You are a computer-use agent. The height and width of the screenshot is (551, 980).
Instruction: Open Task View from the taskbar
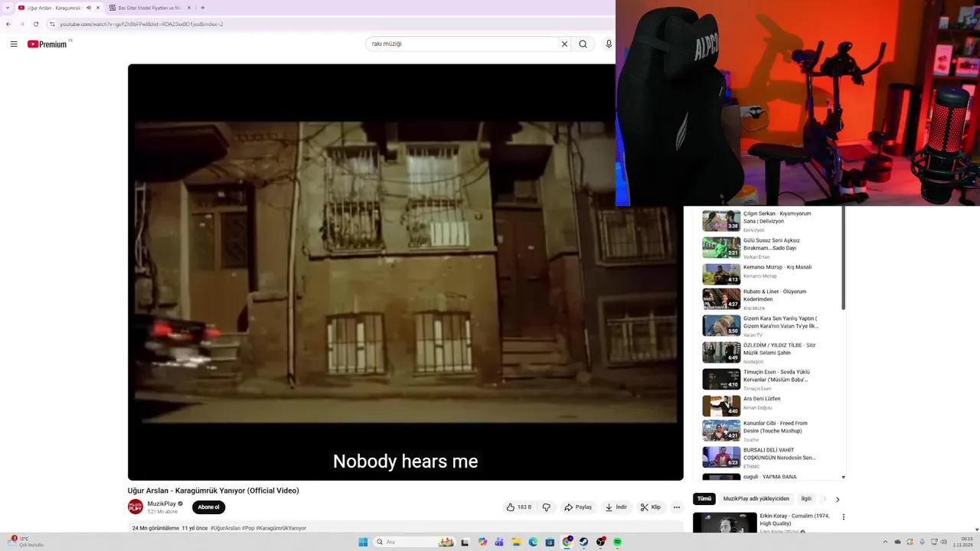pyautogui.click(x=465, y=542)
